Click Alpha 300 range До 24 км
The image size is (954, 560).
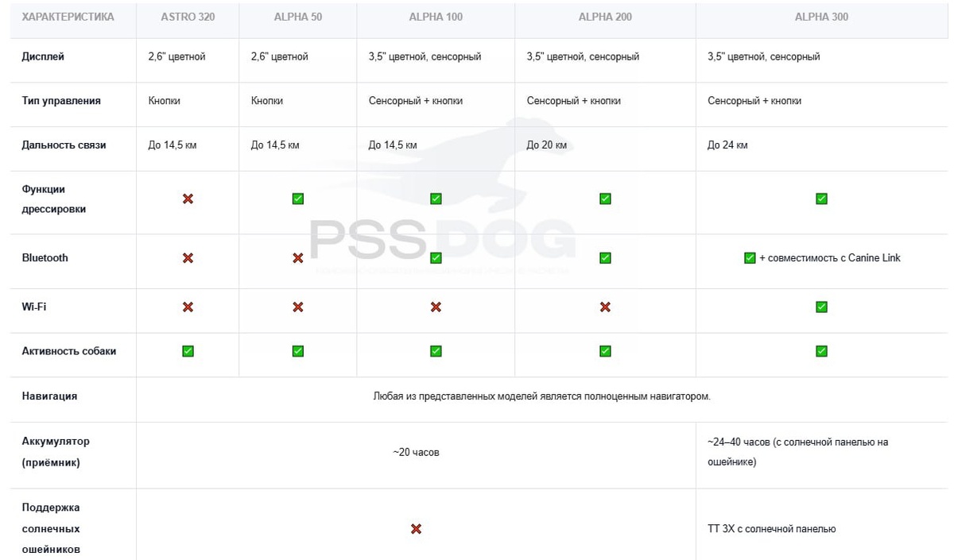tap(727, 145)
